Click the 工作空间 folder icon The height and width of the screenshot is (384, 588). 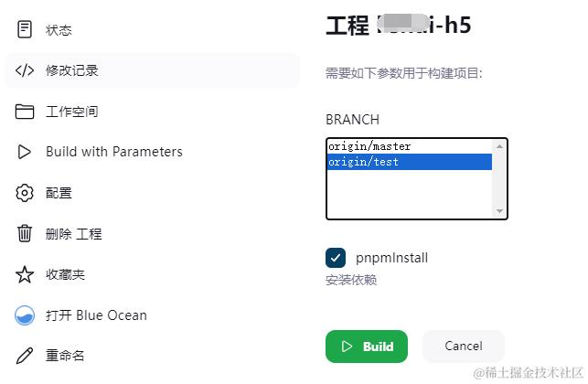coord(25,112)
